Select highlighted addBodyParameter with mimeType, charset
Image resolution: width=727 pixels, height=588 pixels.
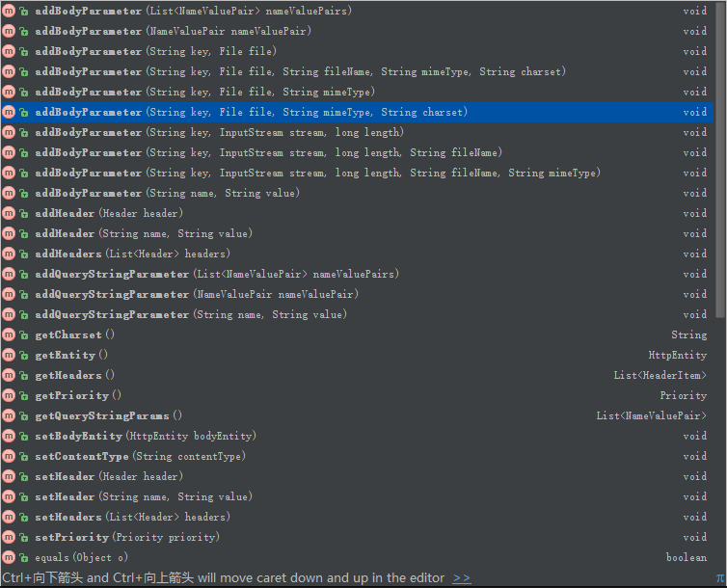tap(357, 112)
